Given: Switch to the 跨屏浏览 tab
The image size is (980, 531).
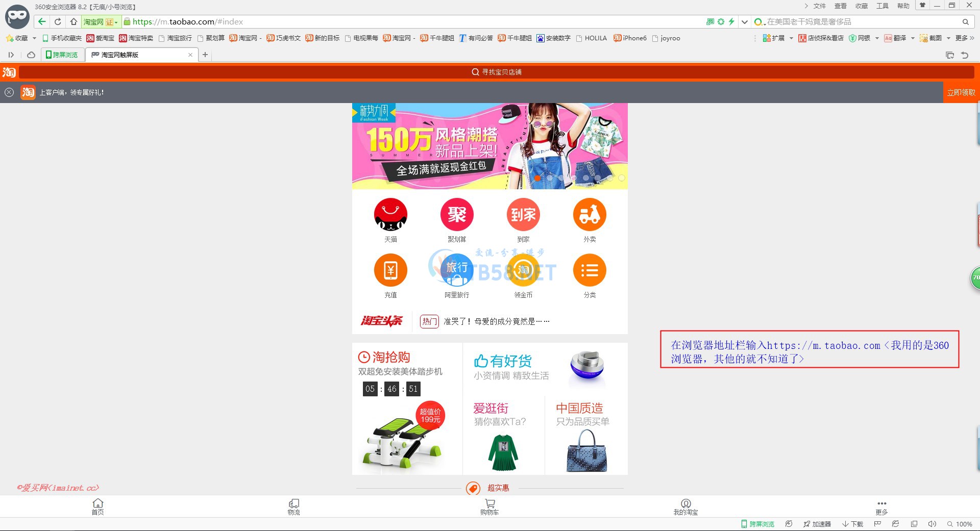Looking at the screenshot, I should 62,55.
